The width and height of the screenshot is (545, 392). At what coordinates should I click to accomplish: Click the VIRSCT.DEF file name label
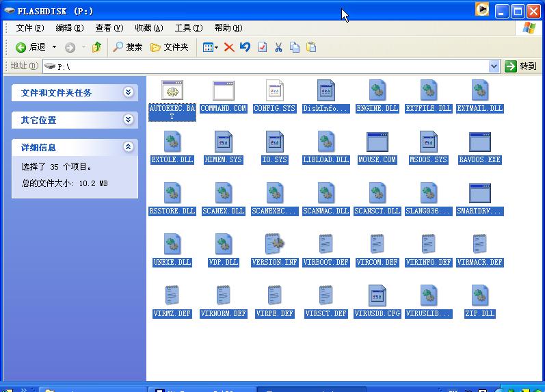pyautogui.click(x=325, y=313)
